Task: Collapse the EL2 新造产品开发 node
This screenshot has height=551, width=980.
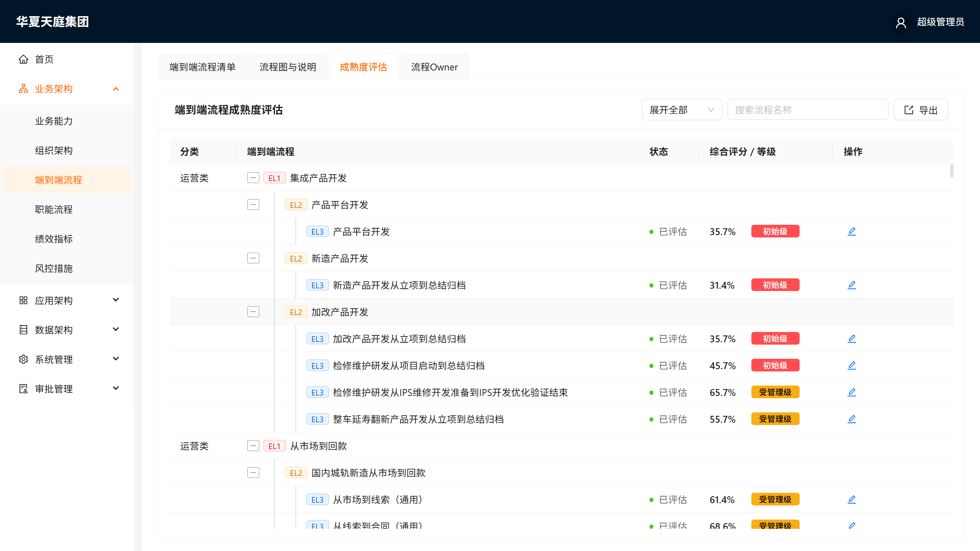Action: click(253, 258)
